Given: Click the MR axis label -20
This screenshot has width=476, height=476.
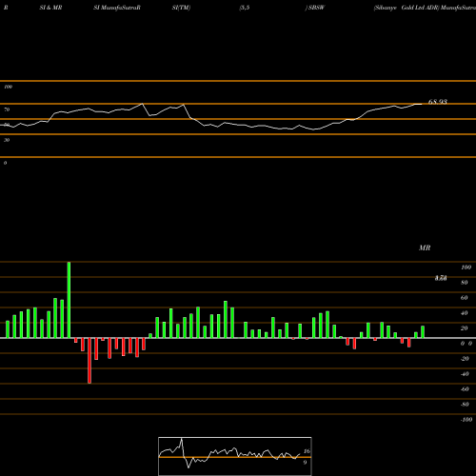Looking at the screenshot, I should (465, 359).
